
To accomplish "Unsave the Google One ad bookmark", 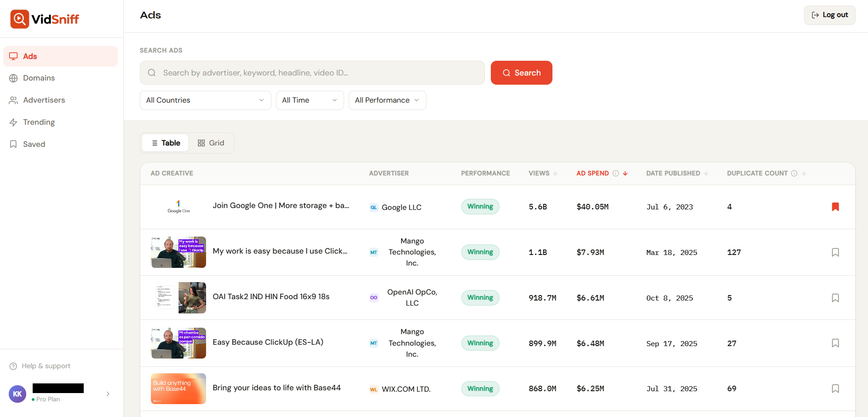I will tap(835, 207).
